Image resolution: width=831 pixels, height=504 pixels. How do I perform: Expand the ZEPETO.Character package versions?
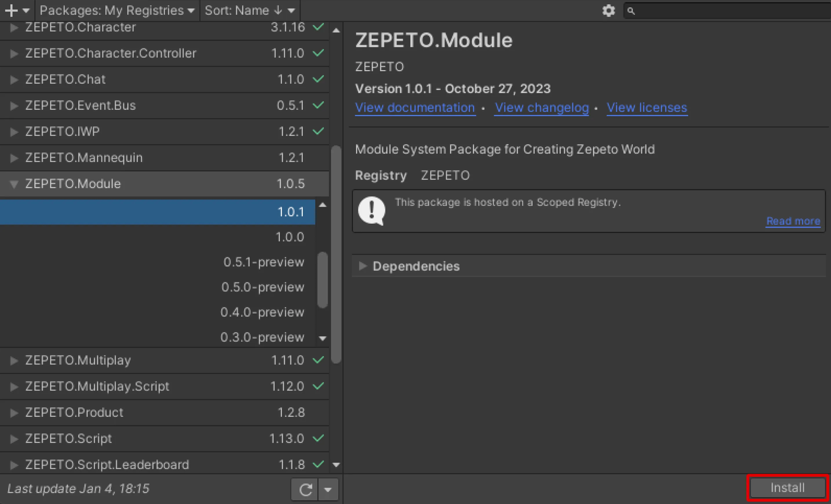[14, 27]
